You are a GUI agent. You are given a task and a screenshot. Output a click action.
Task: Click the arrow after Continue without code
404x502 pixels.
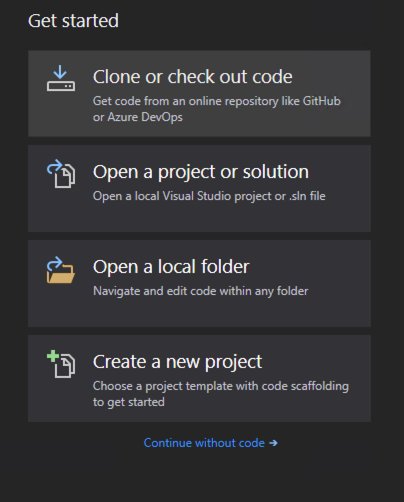(x=273, y=443)
